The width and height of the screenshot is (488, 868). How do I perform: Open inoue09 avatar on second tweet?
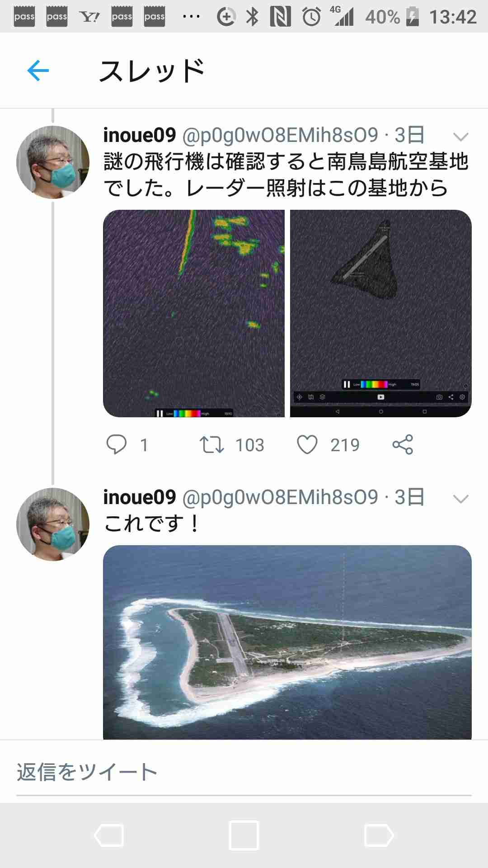tap(53, 524)
